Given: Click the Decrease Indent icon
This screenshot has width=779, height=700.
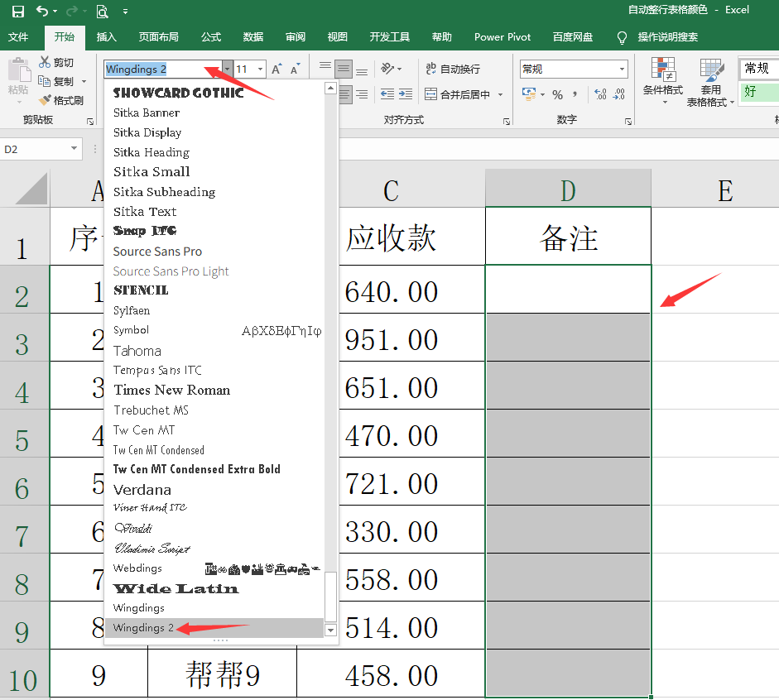Looking at the screenshot, I should (387, 94).
